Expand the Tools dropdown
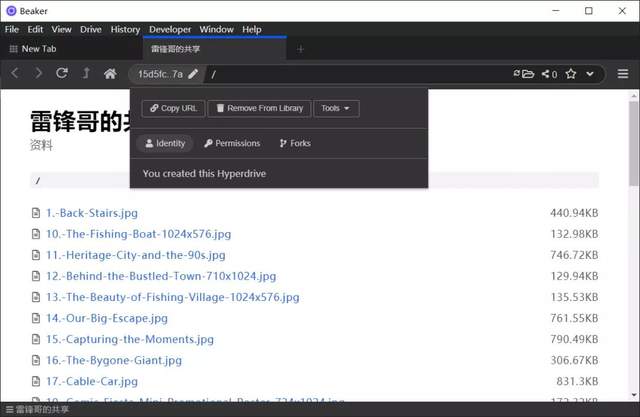Screen dimensions: 640x417 point(336,109)
